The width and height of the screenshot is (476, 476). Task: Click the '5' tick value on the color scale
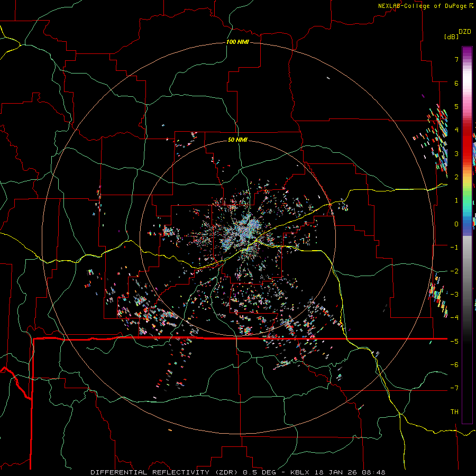click(x=456, y=106)
